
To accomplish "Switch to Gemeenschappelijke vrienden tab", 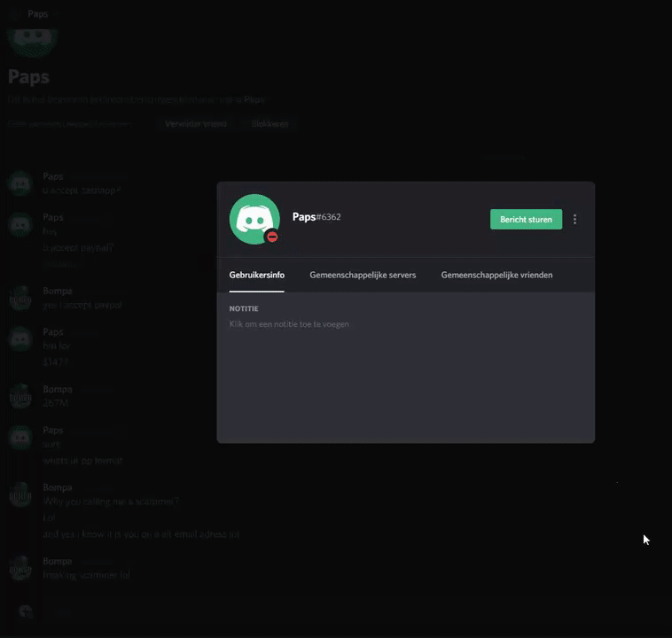I will point(496,275).
